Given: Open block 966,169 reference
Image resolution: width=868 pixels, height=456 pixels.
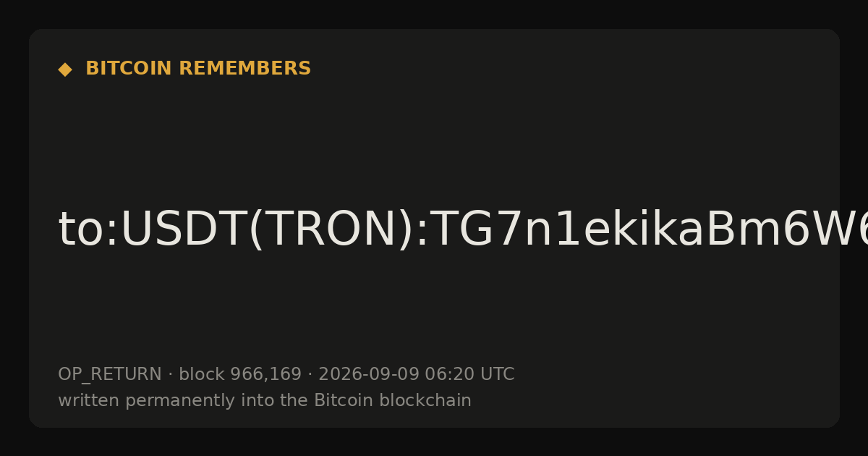Looking at the screenshot, I should (239, 375).
